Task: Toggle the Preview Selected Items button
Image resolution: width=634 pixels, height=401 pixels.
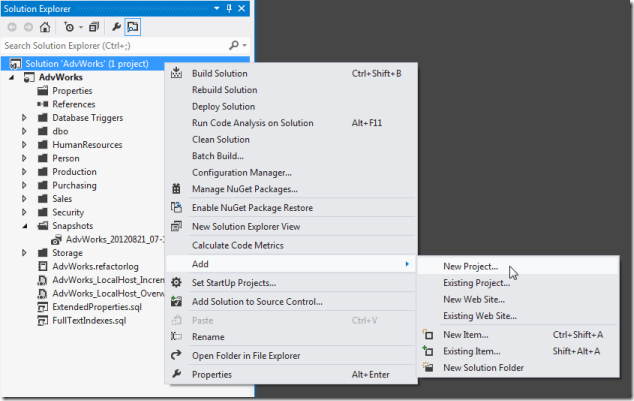Action: pyautogui.click(x=133, y=27)
